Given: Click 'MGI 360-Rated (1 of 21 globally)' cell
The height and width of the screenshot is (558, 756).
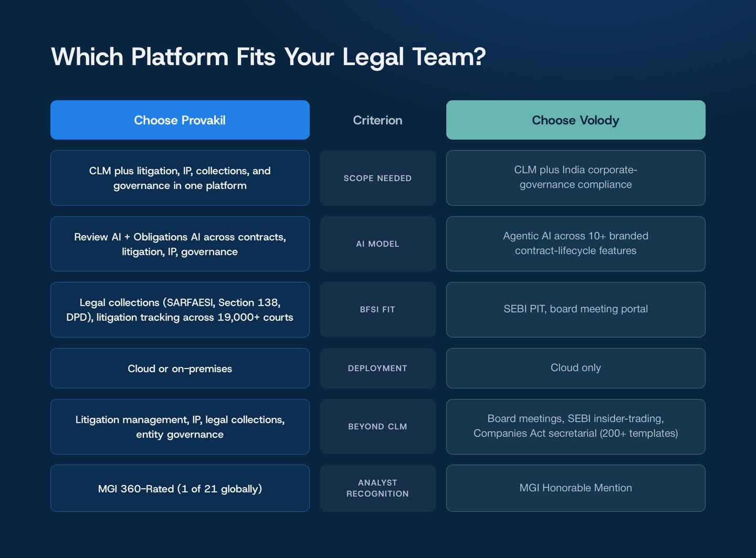Looking at the screenshot, I should tap(180, 488).
